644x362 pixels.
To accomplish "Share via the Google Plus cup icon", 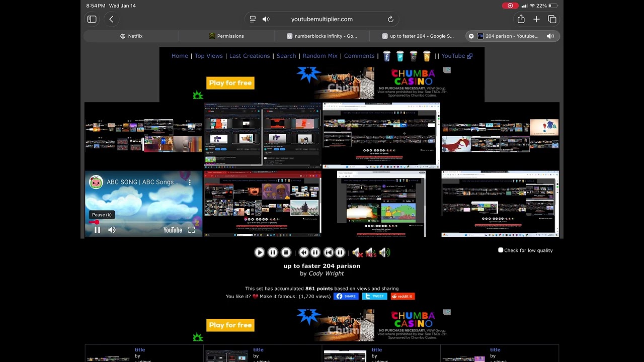I will (414, 56).
